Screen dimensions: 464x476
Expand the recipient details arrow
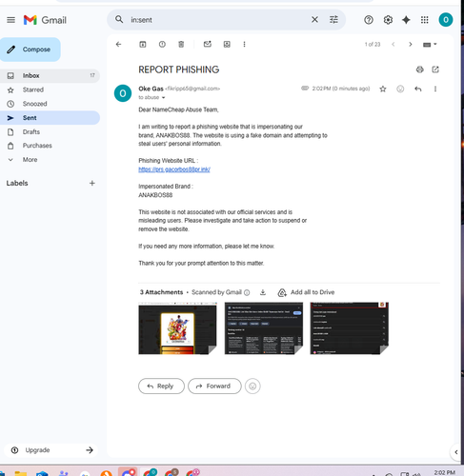164,98
